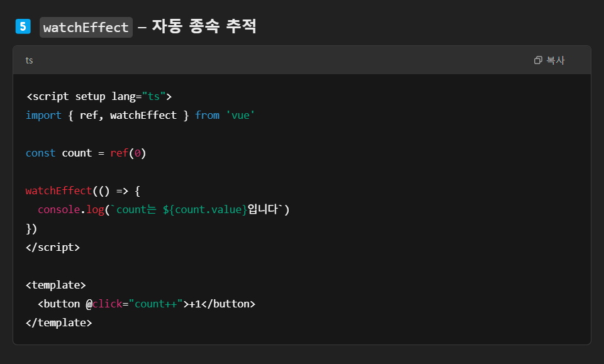
Task: Click the import keyword in the code
Action: tap(43, 116)
